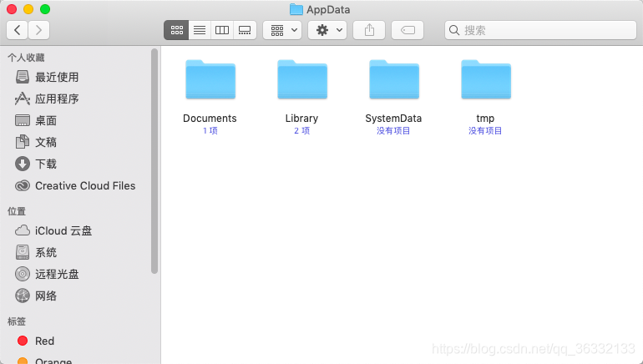Click '没有项目' under SystemData
Viewport: 643px width, 364px height.
coord(393,131)
